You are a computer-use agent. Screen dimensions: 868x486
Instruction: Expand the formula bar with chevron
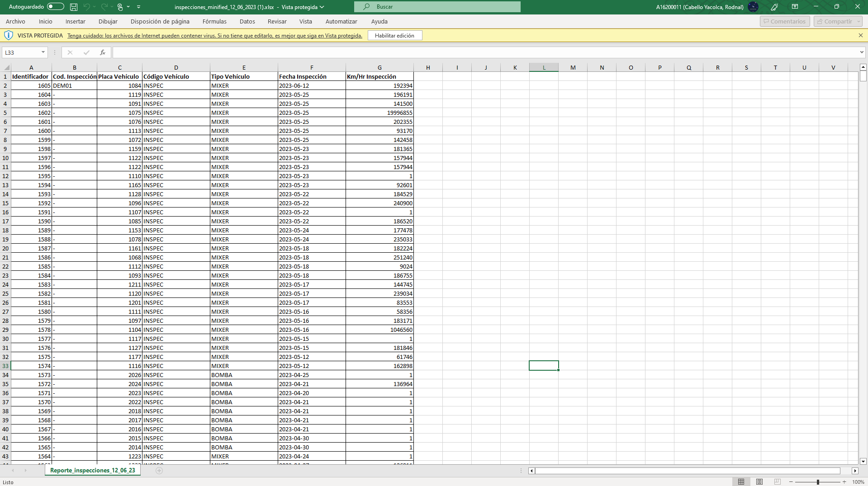[861, 52]
